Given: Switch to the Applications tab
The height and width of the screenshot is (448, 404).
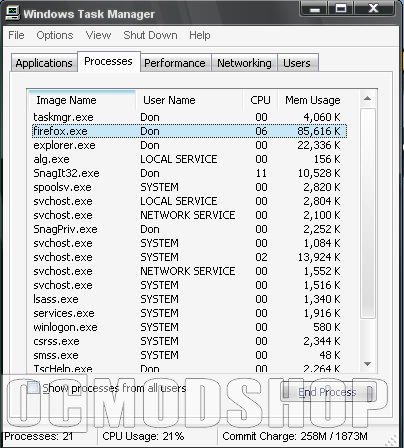Looking at the screenshot, I should tap(44, 63).
